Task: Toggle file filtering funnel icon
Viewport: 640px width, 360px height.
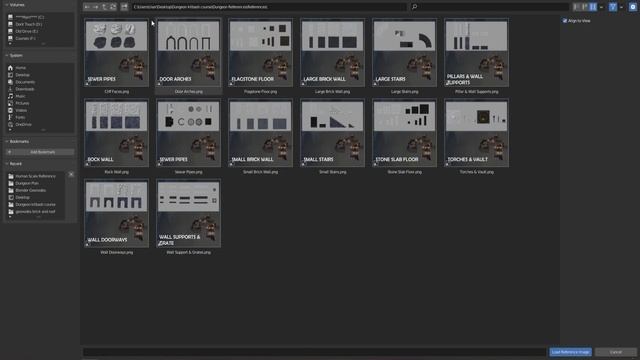Action: click(x=613, y=7)
